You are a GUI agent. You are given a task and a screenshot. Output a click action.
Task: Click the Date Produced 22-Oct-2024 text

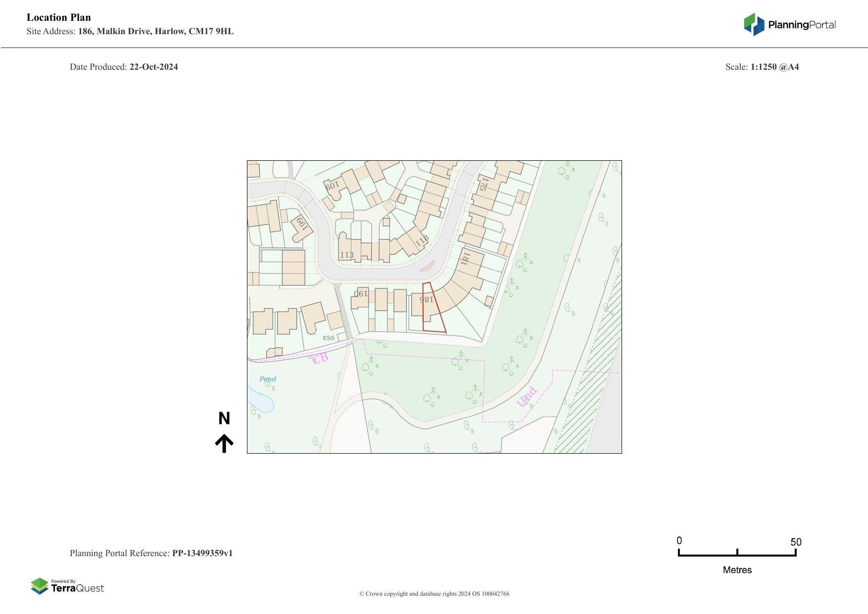pos(124,66)
